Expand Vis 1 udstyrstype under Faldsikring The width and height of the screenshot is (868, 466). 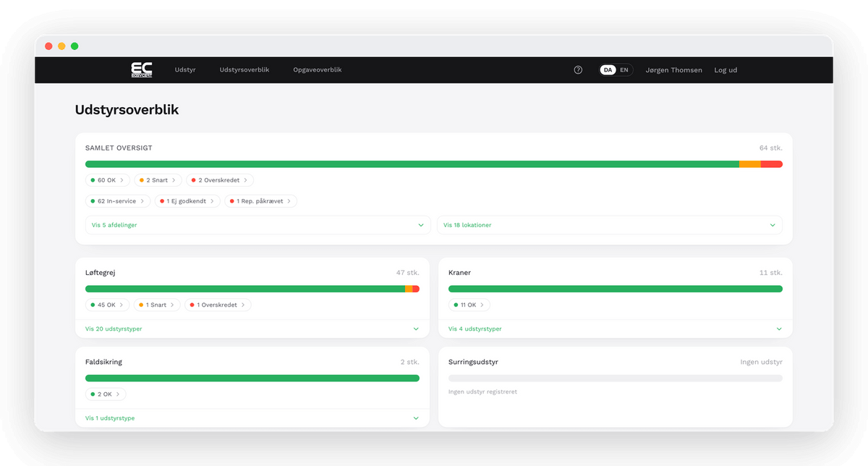[x=252, y=418]
